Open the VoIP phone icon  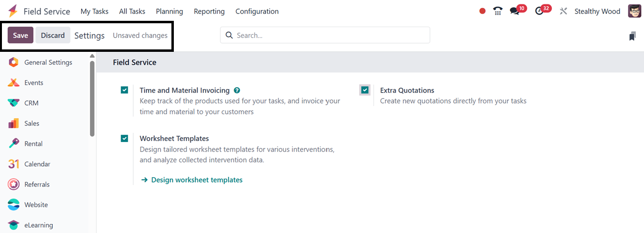click(498, 11)
